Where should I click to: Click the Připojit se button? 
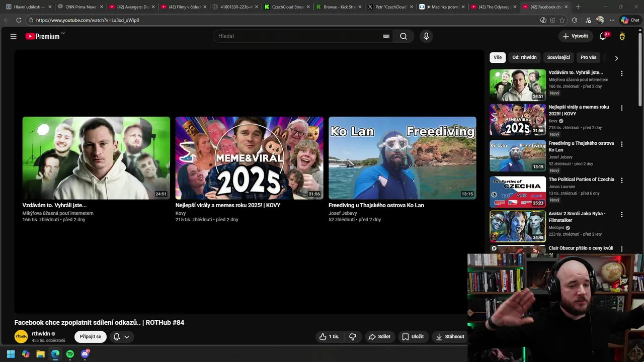(x=91, y=337)
